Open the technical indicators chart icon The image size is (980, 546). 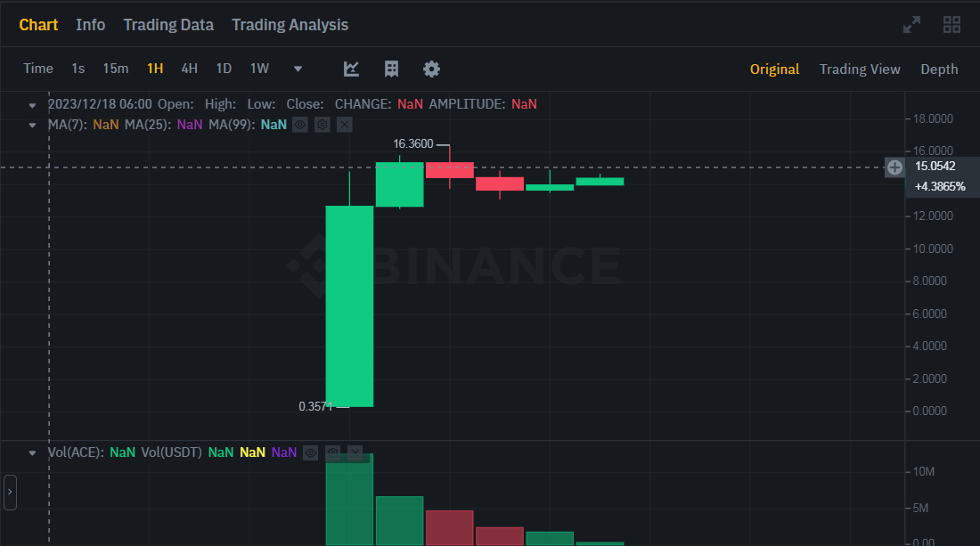(352, 69)
